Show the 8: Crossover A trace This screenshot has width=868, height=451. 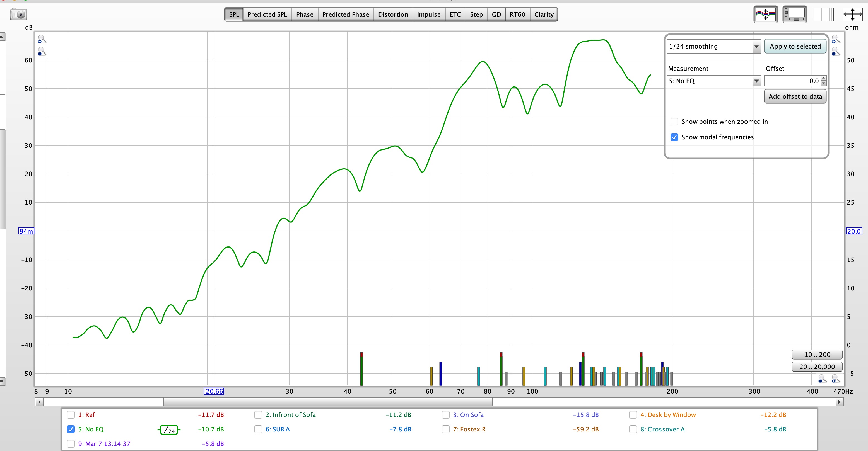click(633, 429)
